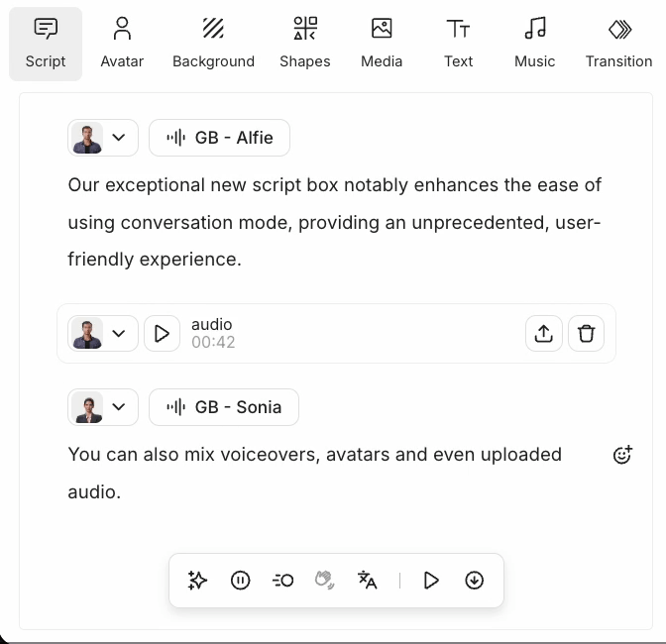Screen dimensions: 666x644
Task: Click the translate script icon
Action: click(x=368, y=581)
